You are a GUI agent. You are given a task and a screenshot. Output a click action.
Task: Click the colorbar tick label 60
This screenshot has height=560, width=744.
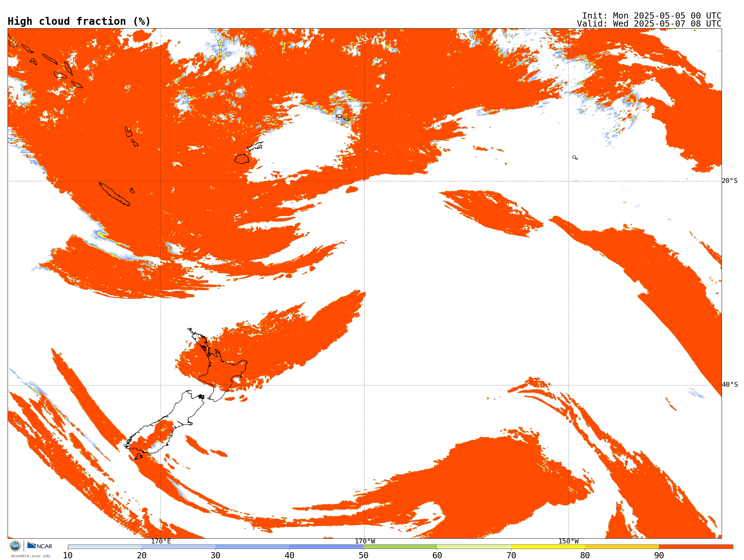coord(437,556)
